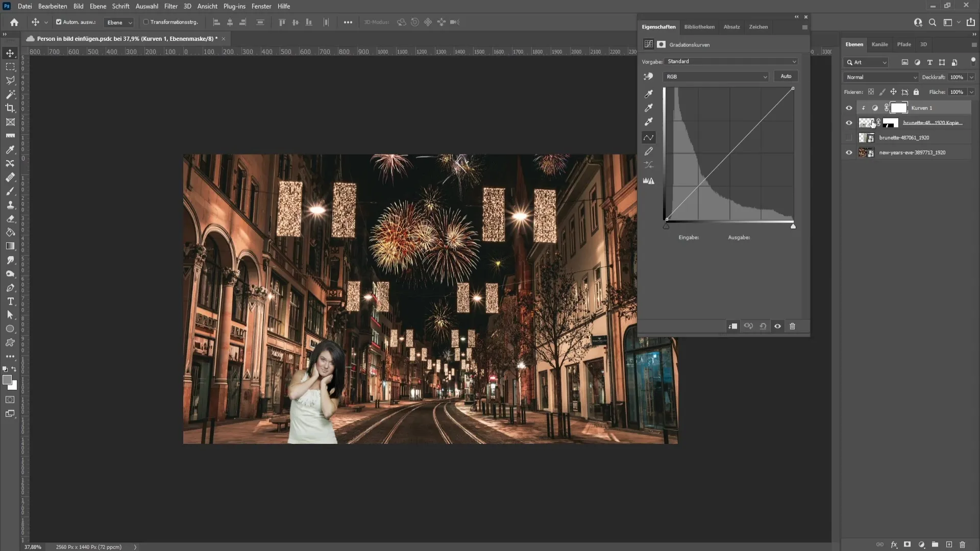Click the Kanäle tab in layers panel

tap(880, 44)
